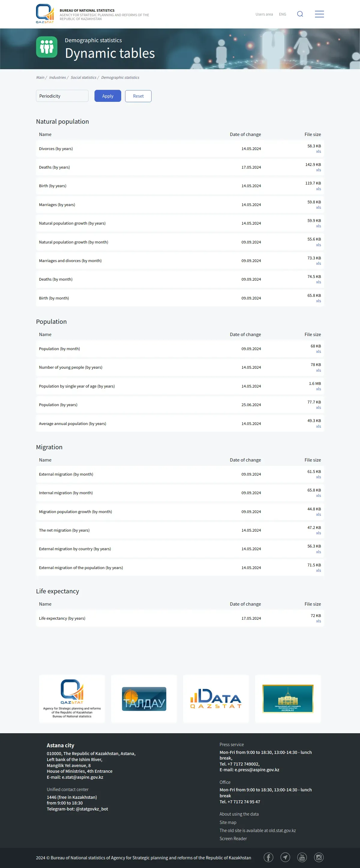Go to Users area
The width and height of the screenshot is (360, 868).
264,14
